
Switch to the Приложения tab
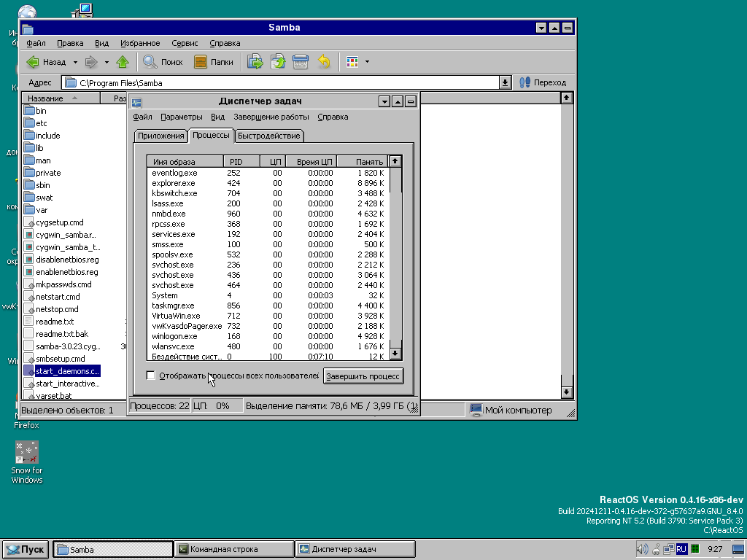(161, 136)
